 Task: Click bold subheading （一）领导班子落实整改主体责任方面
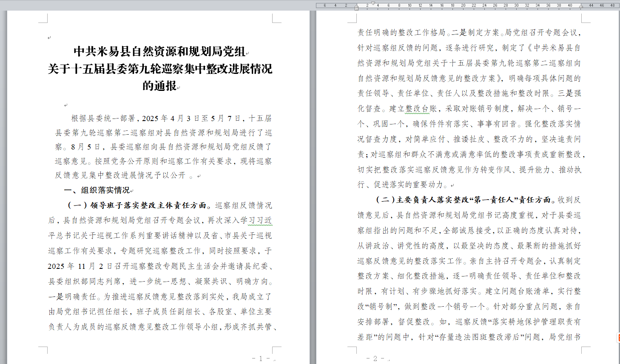coord(137,206)
